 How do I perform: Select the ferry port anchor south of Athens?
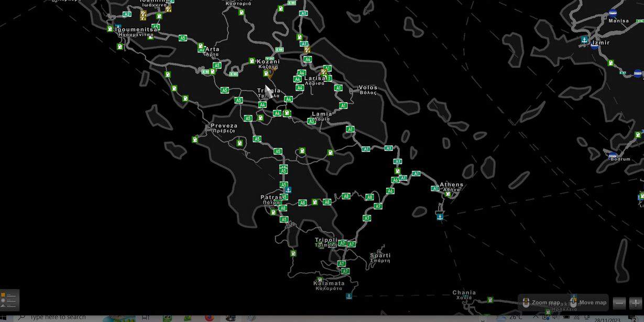click(440, 216)
